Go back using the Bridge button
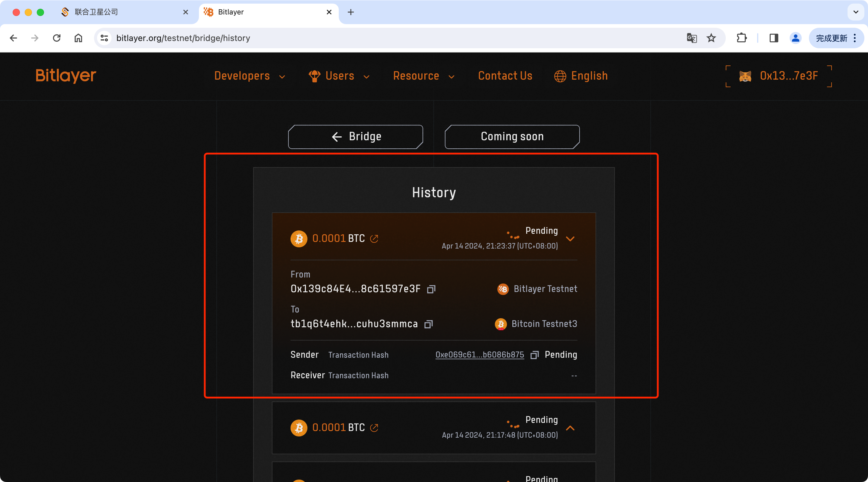868x482 pixels. coord(356,137)
